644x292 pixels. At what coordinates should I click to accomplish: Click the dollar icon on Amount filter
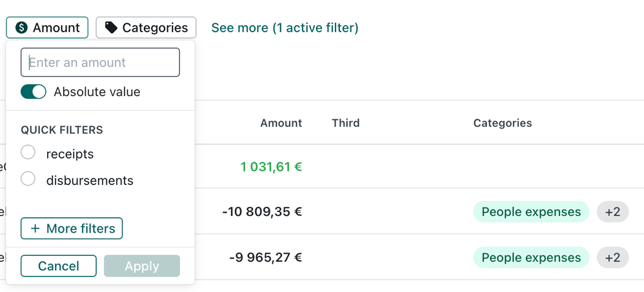[22, 28]
